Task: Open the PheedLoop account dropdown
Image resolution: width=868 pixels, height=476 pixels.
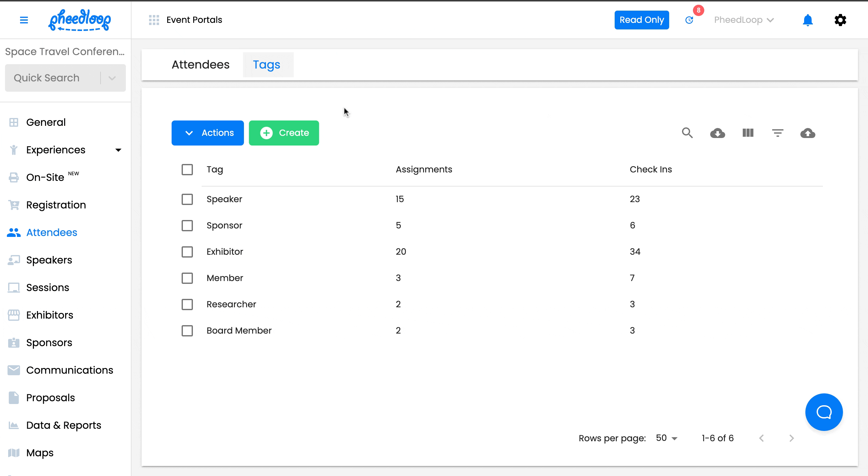Action: (744, 20)
